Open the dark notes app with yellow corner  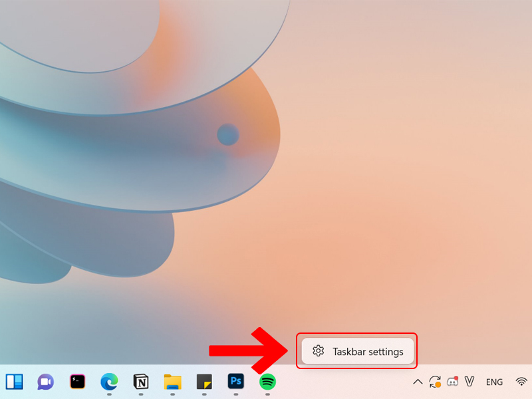[x=203, y=382]
